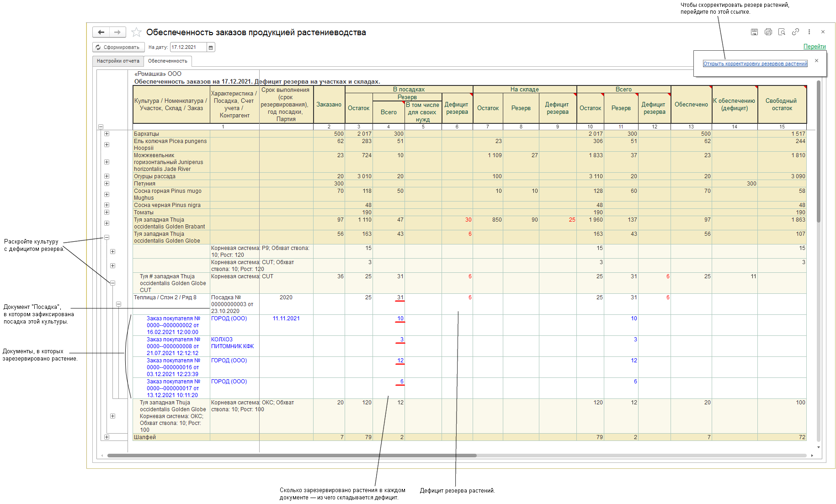Click the print report icon
This screenshot has width=836, height=504.
[768, 32]
